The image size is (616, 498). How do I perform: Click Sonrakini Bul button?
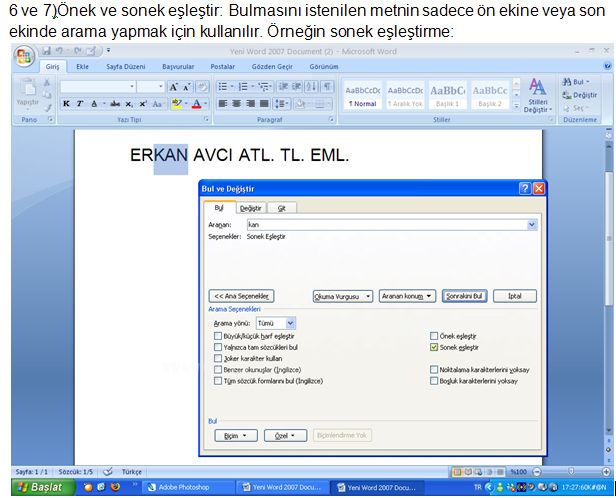[x=464, y=296]
